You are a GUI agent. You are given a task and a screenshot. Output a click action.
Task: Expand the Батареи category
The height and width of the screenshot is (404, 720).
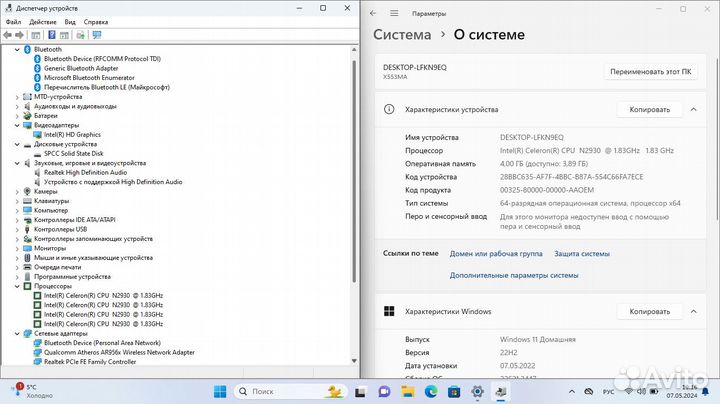pyautogui.click(x=17, y=116)
